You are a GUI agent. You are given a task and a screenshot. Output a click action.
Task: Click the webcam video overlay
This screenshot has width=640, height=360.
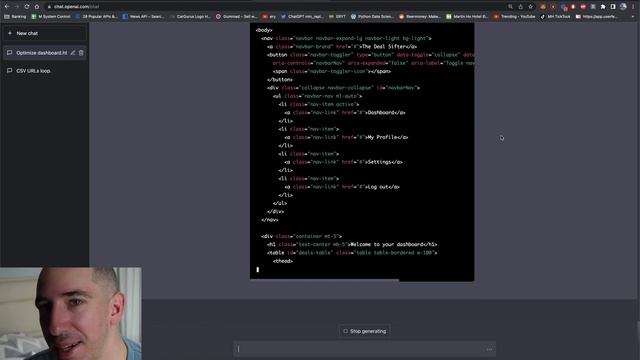[71, 313]
